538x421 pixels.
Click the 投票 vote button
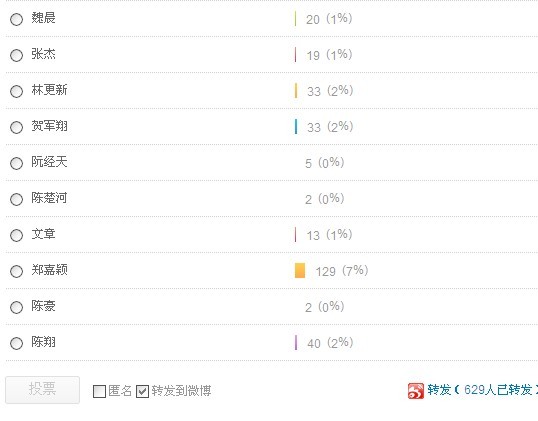(x=43, y=390)
